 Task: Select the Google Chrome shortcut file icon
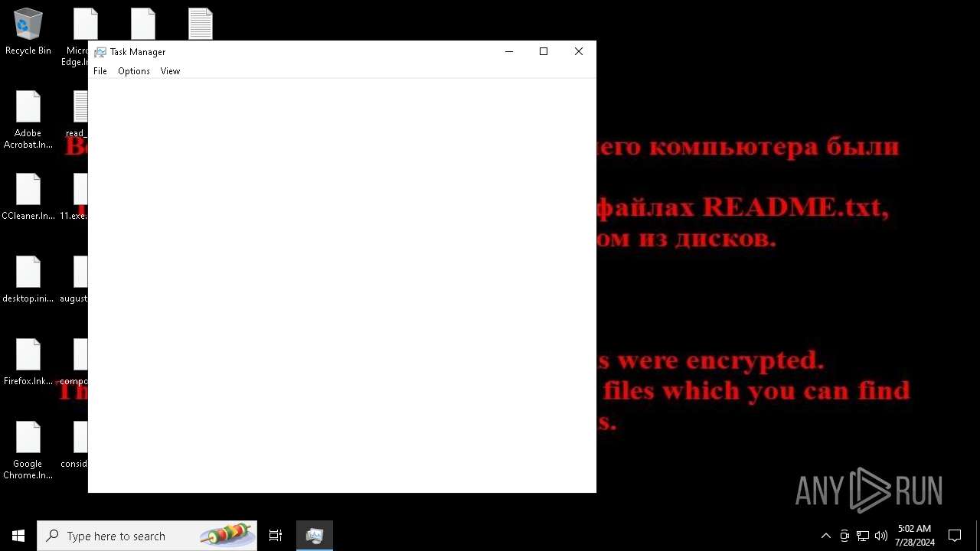pyautogui.click(x=28, y=451)
